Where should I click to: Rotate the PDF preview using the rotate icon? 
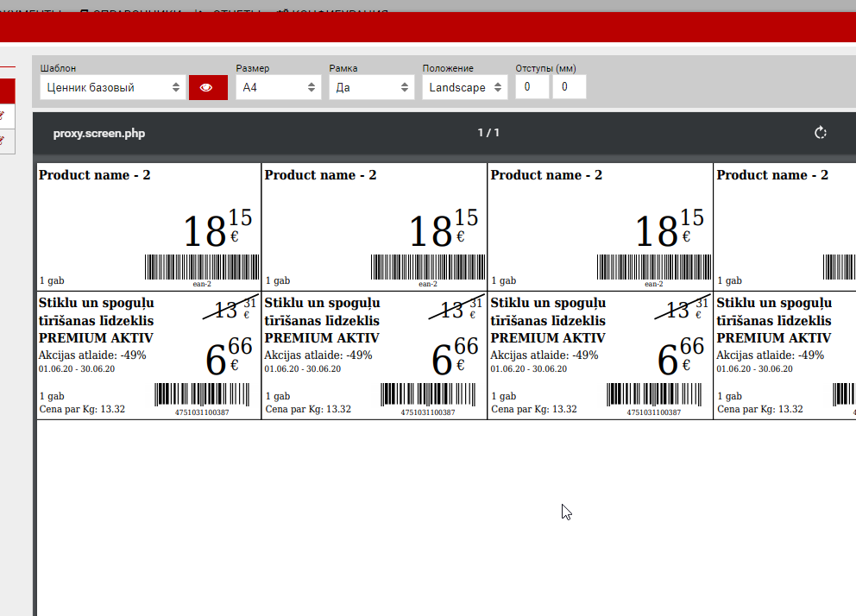tap(821, 133)
